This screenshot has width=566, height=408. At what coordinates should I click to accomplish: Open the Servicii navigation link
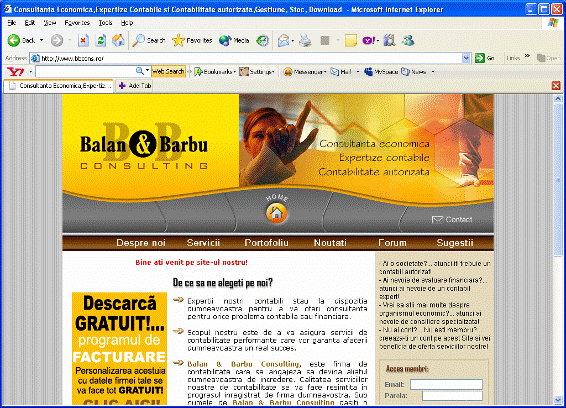tap(203, 243)
